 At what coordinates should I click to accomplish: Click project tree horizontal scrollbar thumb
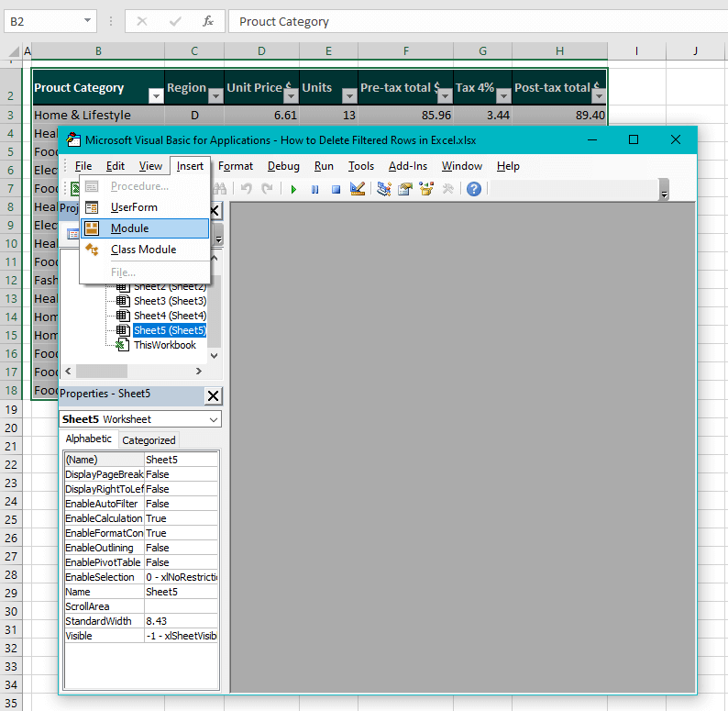[102, 371]
